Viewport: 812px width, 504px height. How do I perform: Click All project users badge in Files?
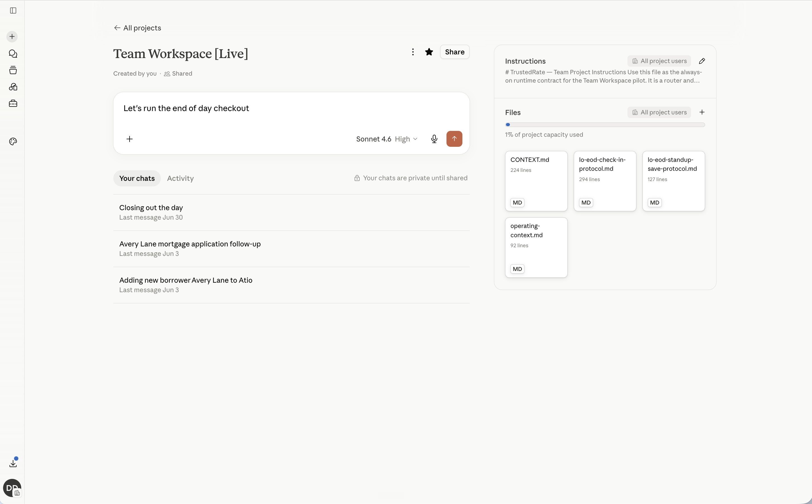(659, 112)
